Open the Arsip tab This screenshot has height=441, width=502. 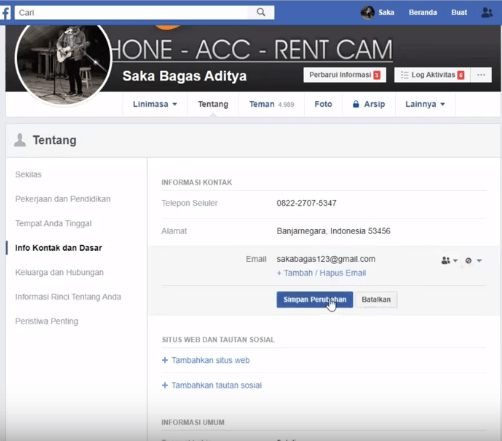pos(369,104)
